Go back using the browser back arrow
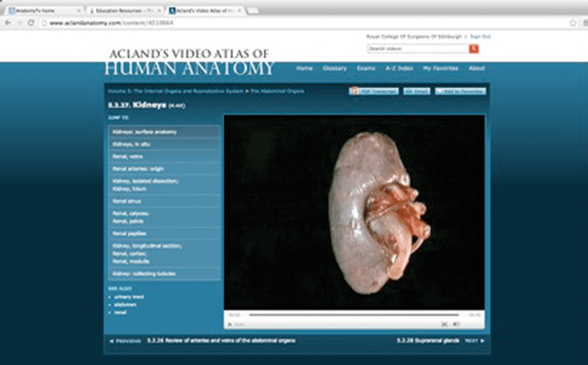The image size is (588, 365). click(8, 23)
